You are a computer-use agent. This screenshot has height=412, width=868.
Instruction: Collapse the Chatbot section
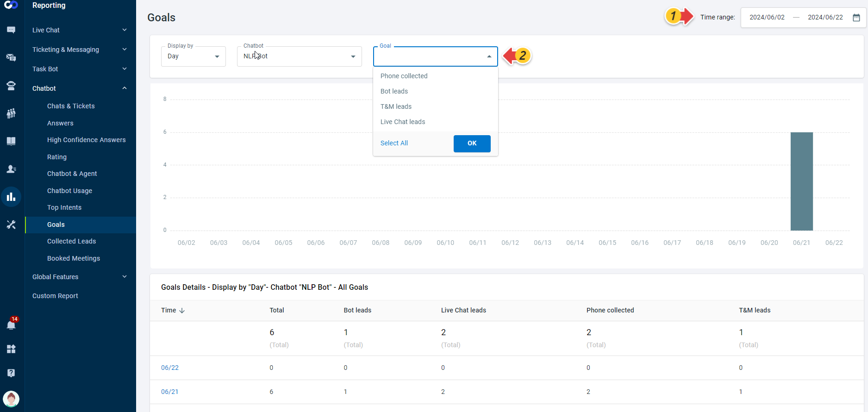[80, 88]
